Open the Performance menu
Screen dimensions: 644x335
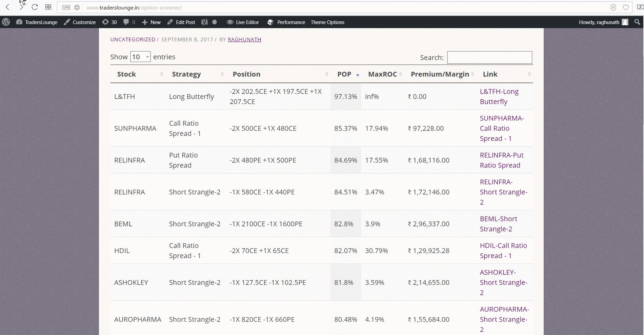pyautogui.click(x=286, y=22)
